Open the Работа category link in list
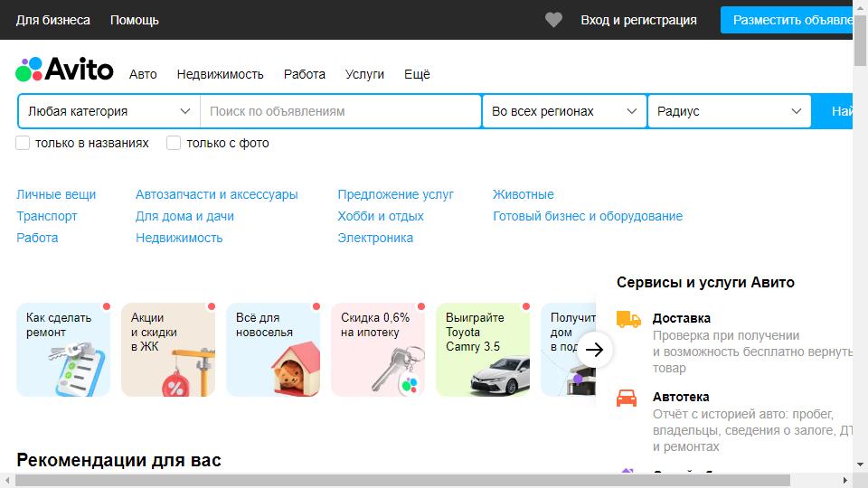Screen dimensions: 868x488 (37, 238)
